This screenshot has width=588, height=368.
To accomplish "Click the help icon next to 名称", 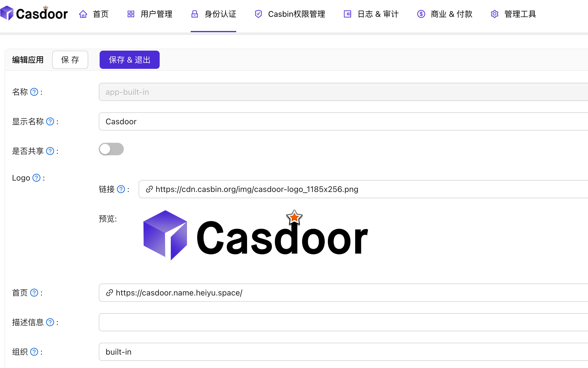I will (34, 92).
